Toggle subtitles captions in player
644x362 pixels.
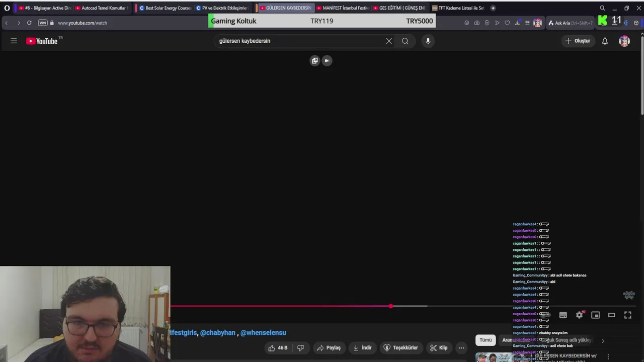(563, 315)
